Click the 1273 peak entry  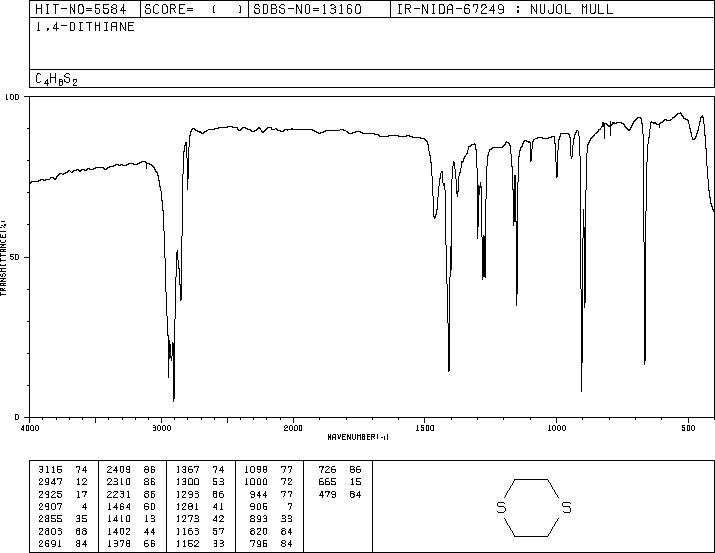point(200,519)
